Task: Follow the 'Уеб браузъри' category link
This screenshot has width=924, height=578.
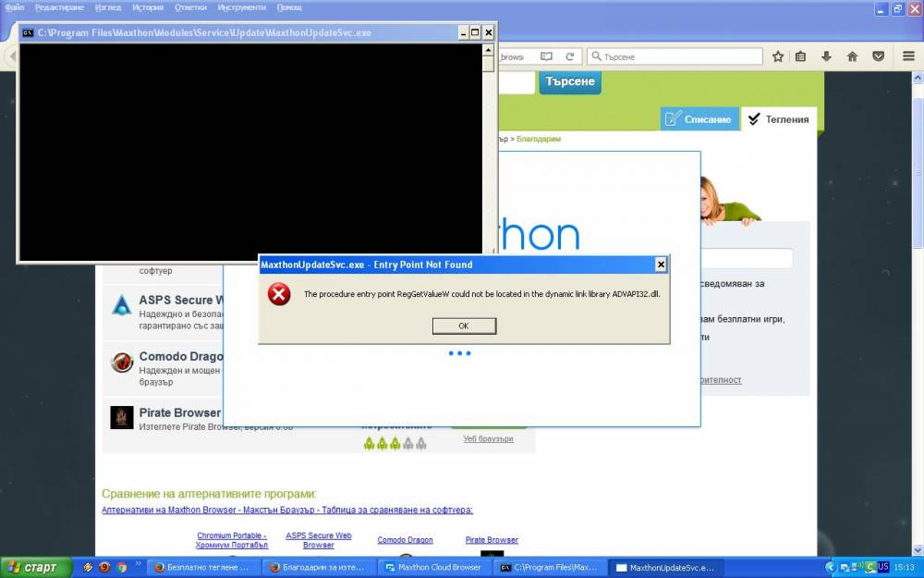Action: point(488,438)
